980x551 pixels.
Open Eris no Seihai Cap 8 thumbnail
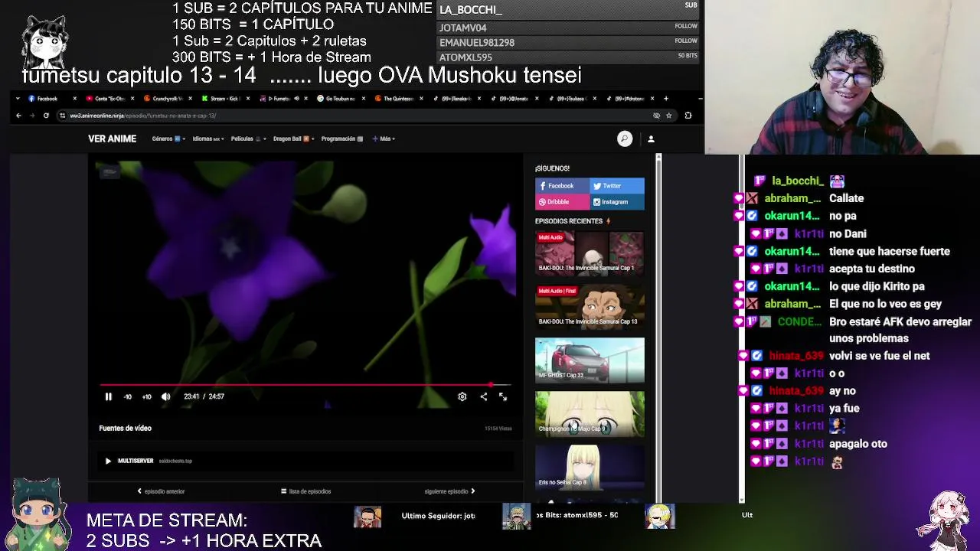pos(590,467)
